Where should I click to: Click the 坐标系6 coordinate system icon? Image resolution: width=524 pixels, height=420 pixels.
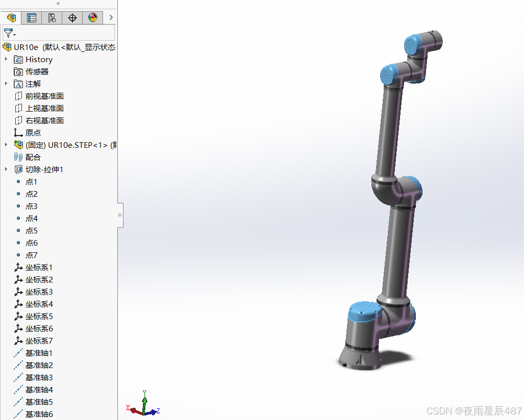point(18,329)
